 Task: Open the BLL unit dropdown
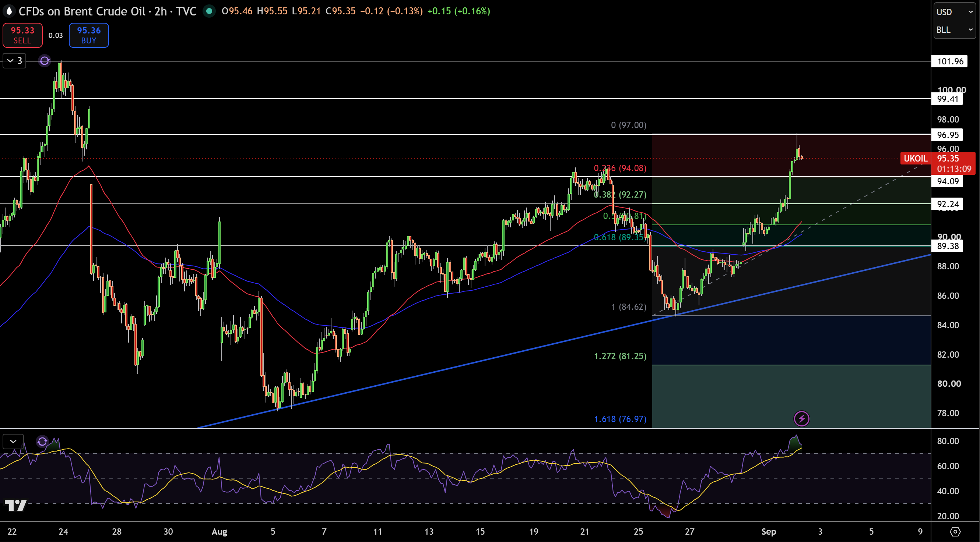(954, 30)
